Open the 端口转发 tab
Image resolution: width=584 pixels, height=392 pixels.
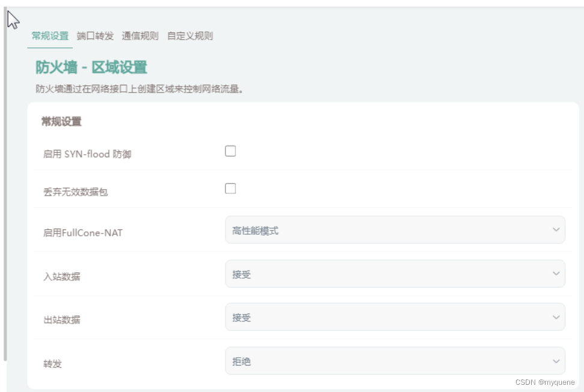click(95, 36)
